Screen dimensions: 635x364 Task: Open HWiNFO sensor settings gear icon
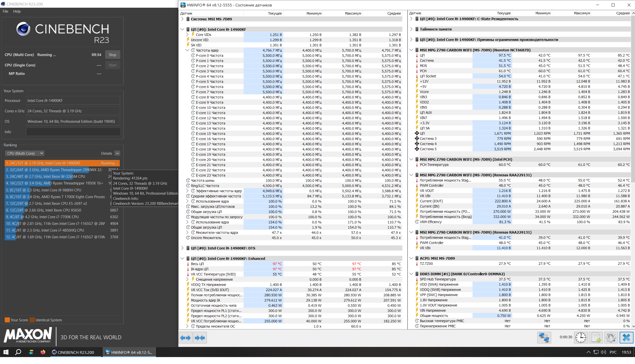[x=611, y=337]
